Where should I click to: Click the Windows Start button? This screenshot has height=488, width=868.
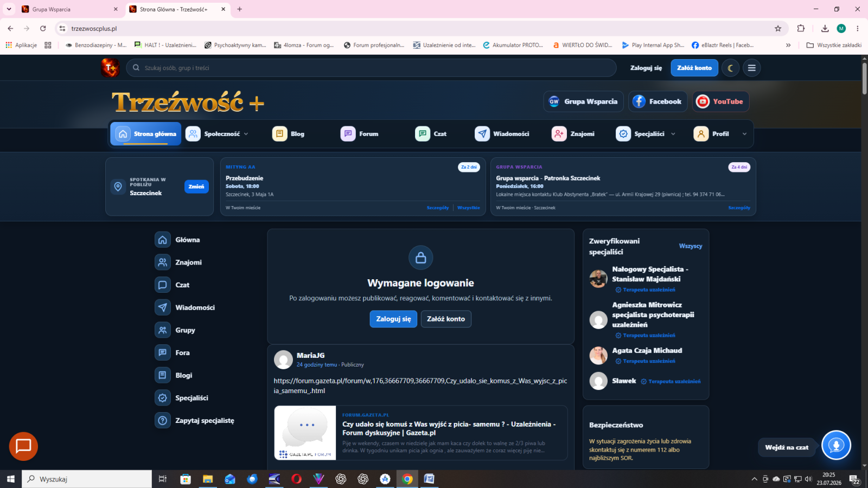coord(11,479)
